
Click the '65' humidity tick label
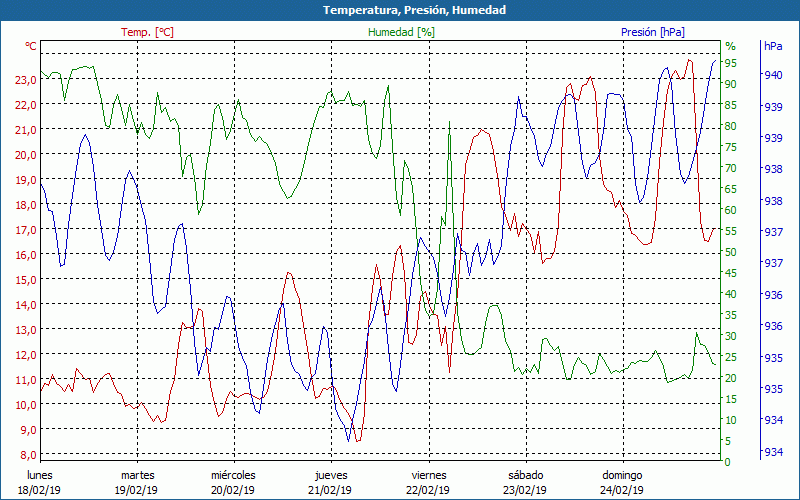click(x=731, y=189)
